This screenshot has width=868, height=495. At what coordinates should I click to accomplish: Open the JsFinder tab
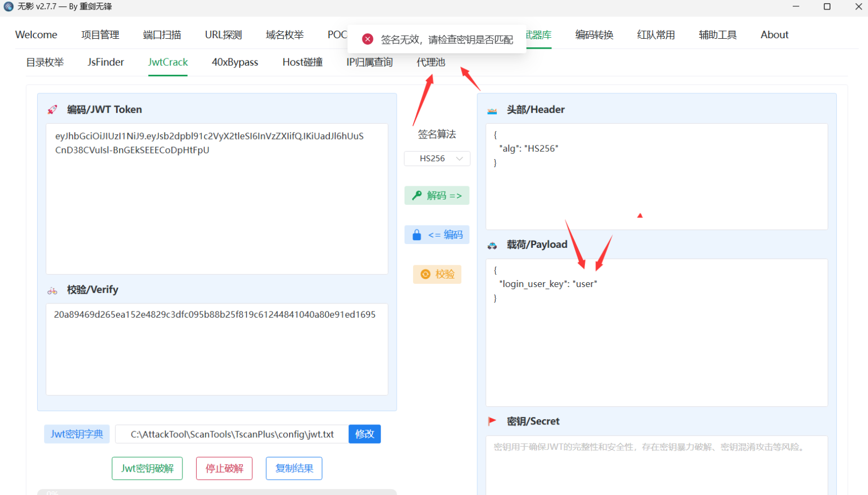tap(106, 62)
